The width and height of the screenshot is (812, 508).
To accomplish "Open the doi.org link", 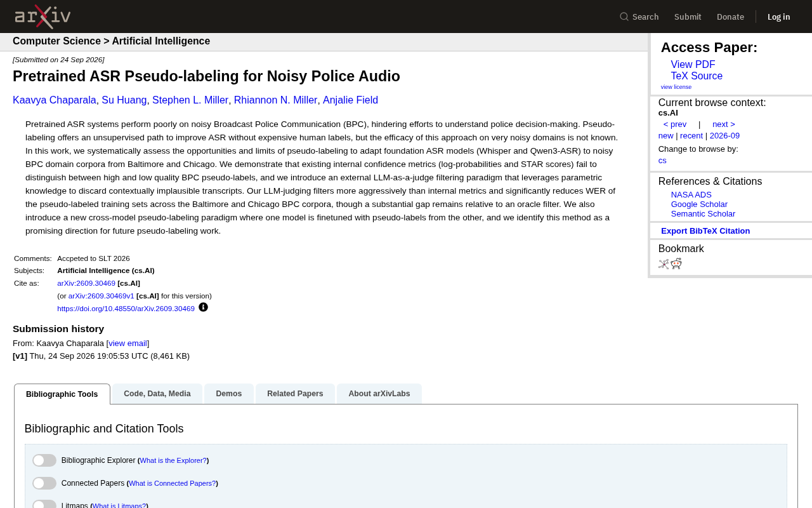I will coord(126,309).
